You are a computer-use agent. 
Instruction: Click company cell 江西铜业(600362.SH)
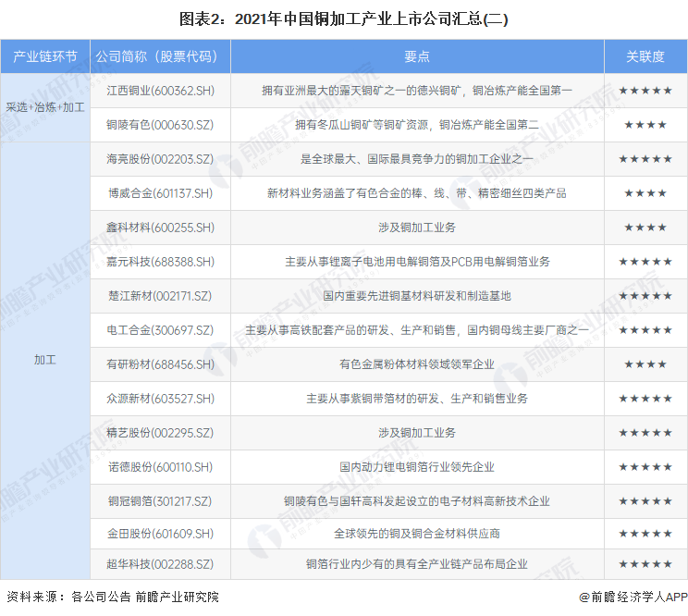(160, 91)
